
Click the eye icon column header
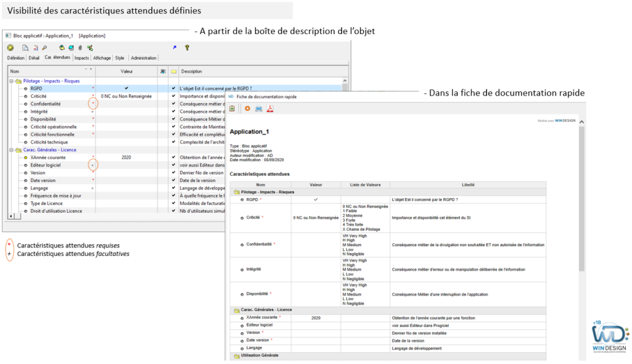[x=163, y=72]
